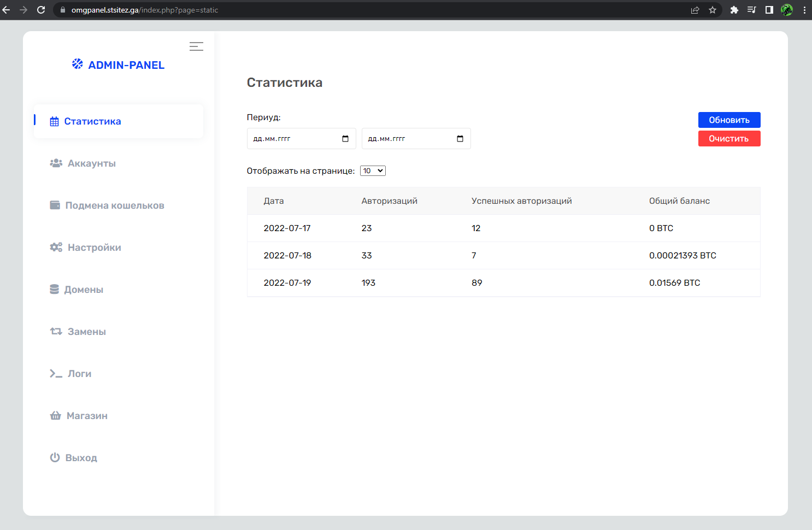Click the hamburger sidebar toggle icon
Screen dimensions: 812x530
click(196, 46)
